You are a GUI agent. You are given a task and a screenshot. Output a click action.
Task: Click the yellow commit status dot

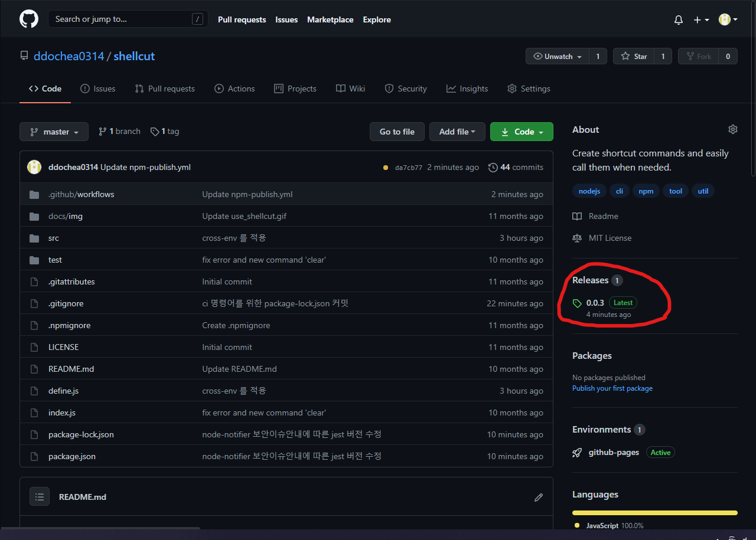(x=386, y=168)
